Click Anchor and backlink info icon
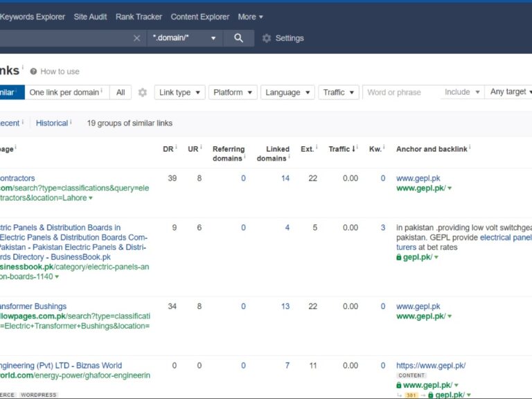532x399 pixels. pos(470,147)
